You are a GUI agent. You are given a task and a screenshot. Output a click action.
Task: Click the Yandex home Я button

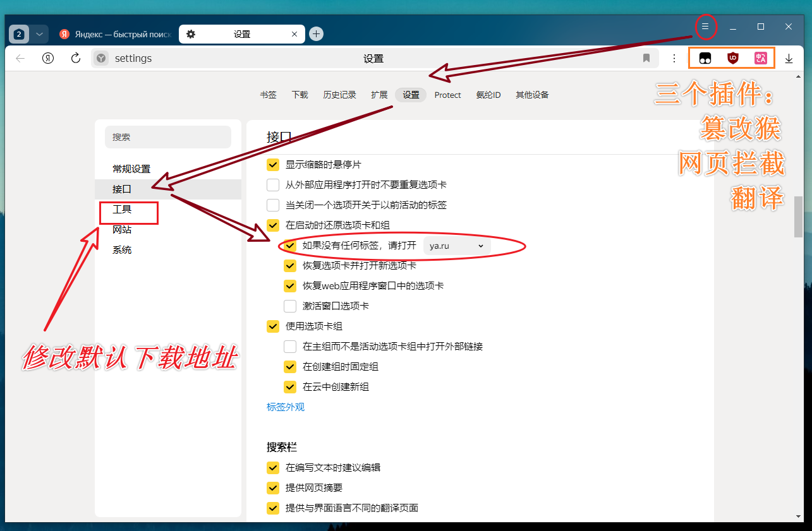[48, 59]
